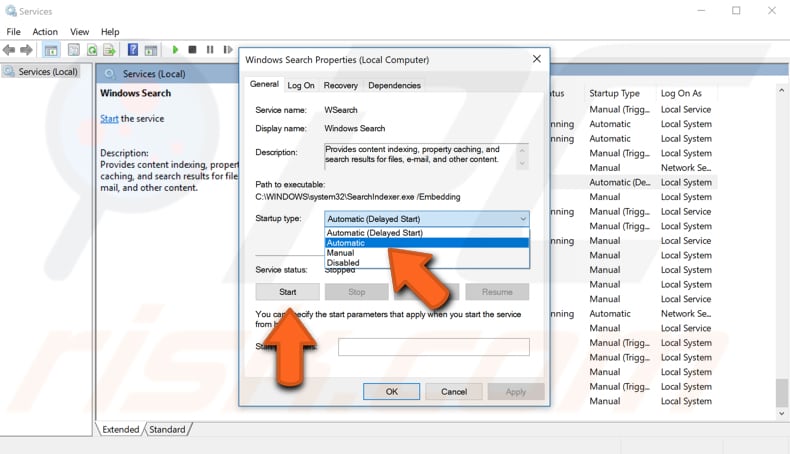This screenshot has width=790, height=454.
Task: Click the Windows Search heading in extended pane
Action: coord(136,93)
